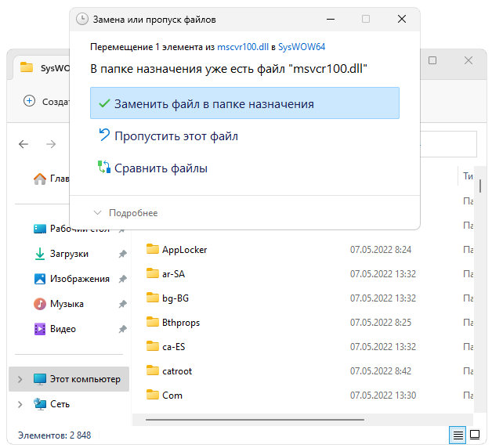Select the ca-ES folder
Screen dimensions: 492x448
point(173,347)
